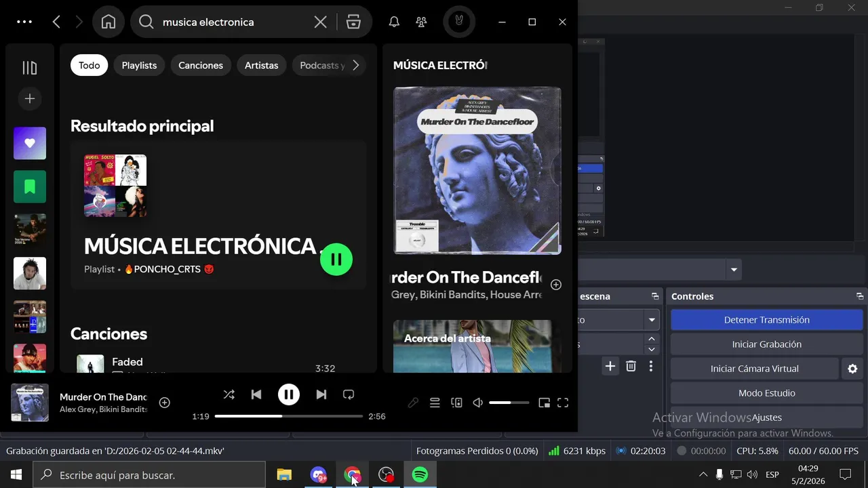Open Spotify Home
The width and height of the screenshot is (868, 488).
108,22
